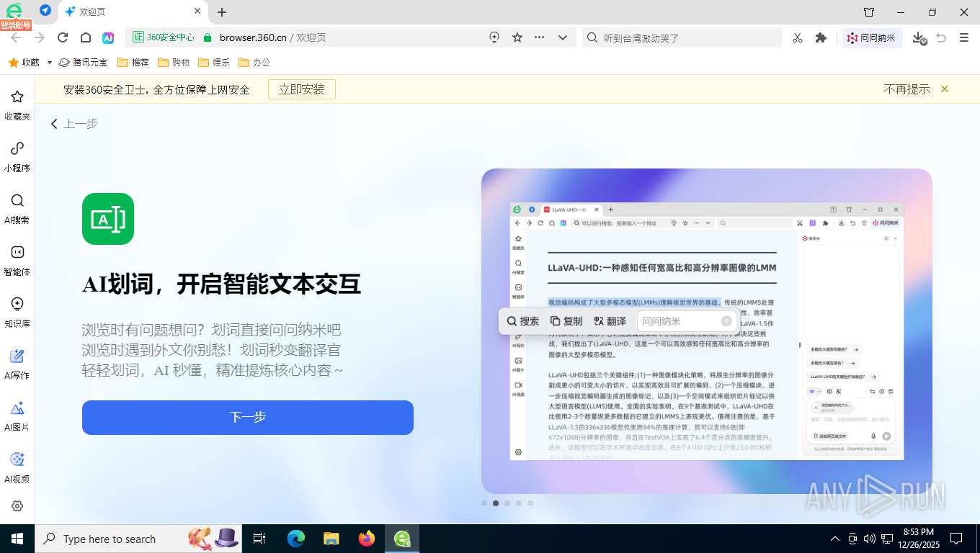This screenshot has height=553, width=980.
Task: Launch Microsoft Edge from taskbar
Action: pyautogui.click(x=296, y=539)
